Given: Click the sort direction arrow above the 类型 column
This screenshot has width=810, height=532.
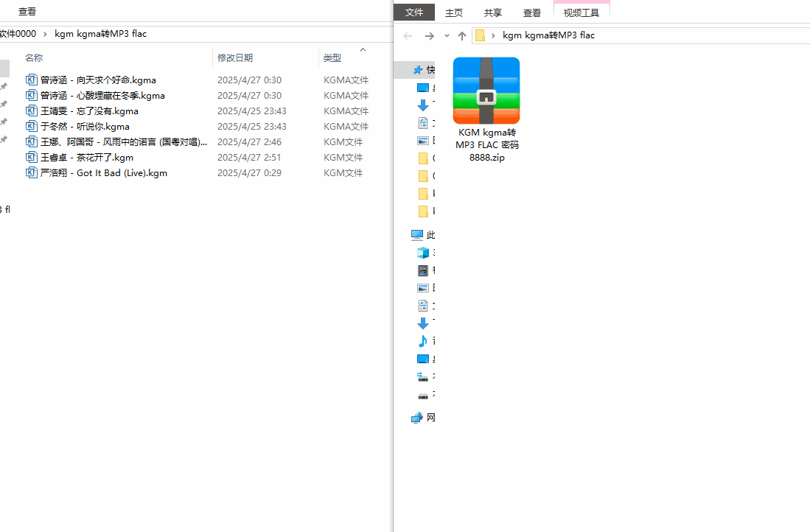Looking at the screenshot, I should pos(363,49).
